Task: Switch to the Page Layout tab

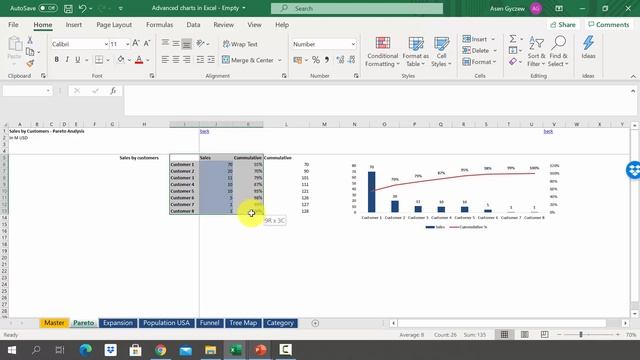Action: point(114,25)
